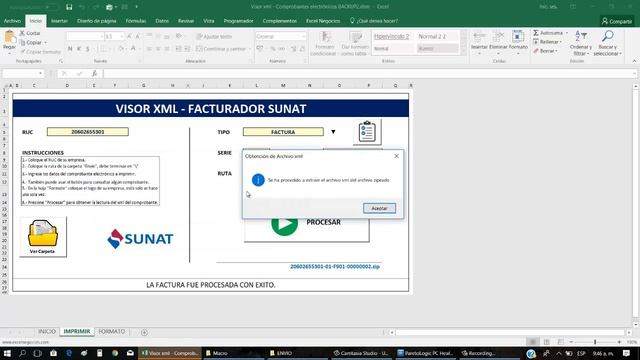This screenshot has width=640, height=360.
Task: Open the Name Box dropdown
Action: click(x=40, y=73)
